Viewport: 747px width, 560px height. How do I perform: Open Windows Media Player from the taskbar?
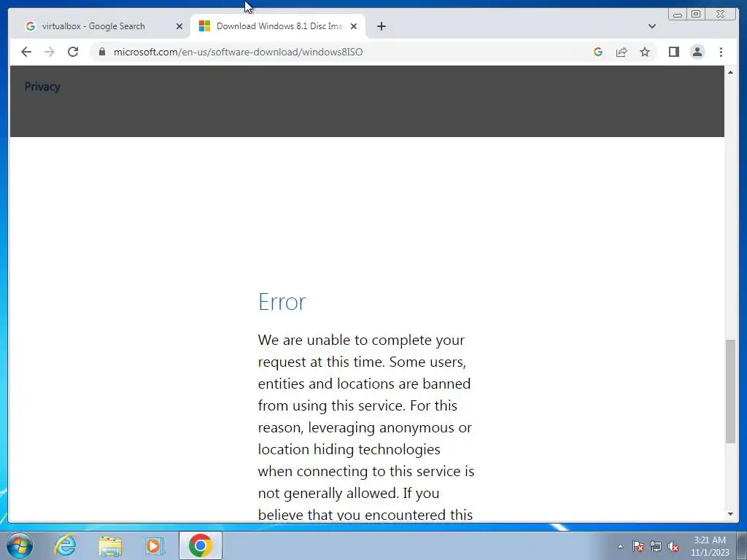(154, 545)
